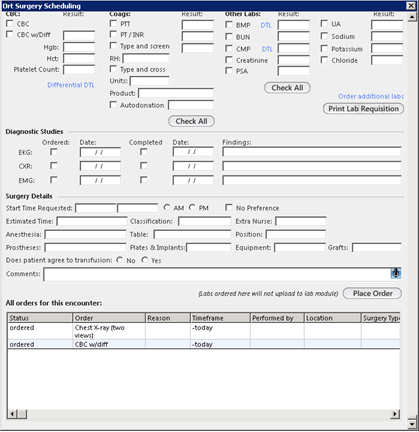Image resolution: width=419 pixels, height=432 pixels.
Task: Click orders table scroll left arrow
Action: (x=12, y=414)
